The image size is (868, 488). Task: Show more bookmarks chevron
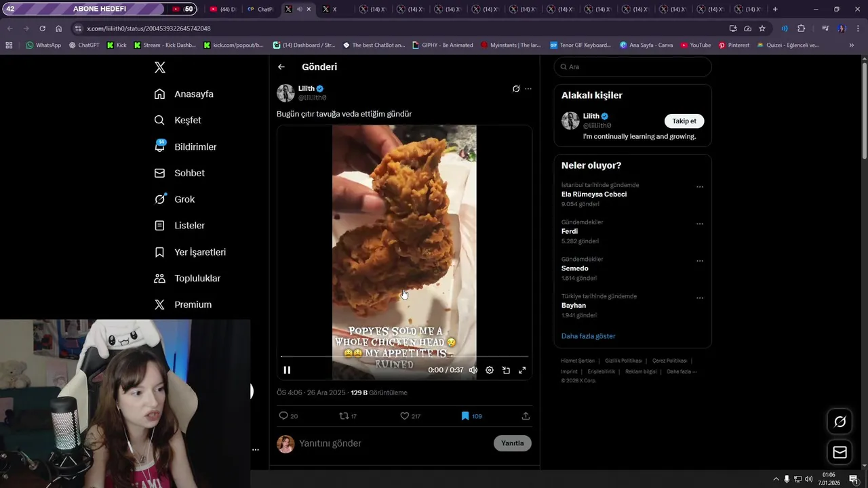pos(852,45)
